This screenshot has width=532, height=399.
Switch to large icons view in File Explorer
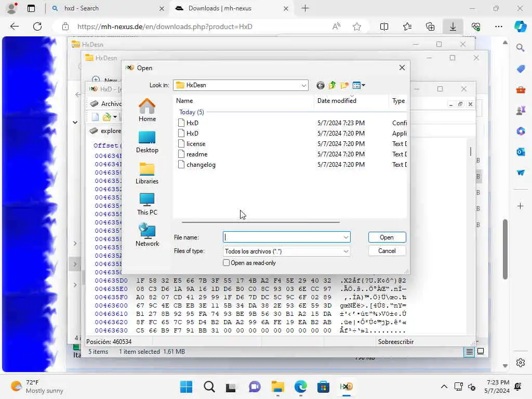tap(481, 351)
